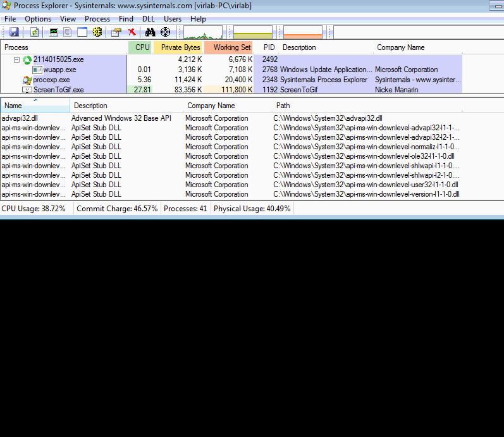Click the ScreenToGif.exe process icon
504x437 pixels.
[27, 90]
